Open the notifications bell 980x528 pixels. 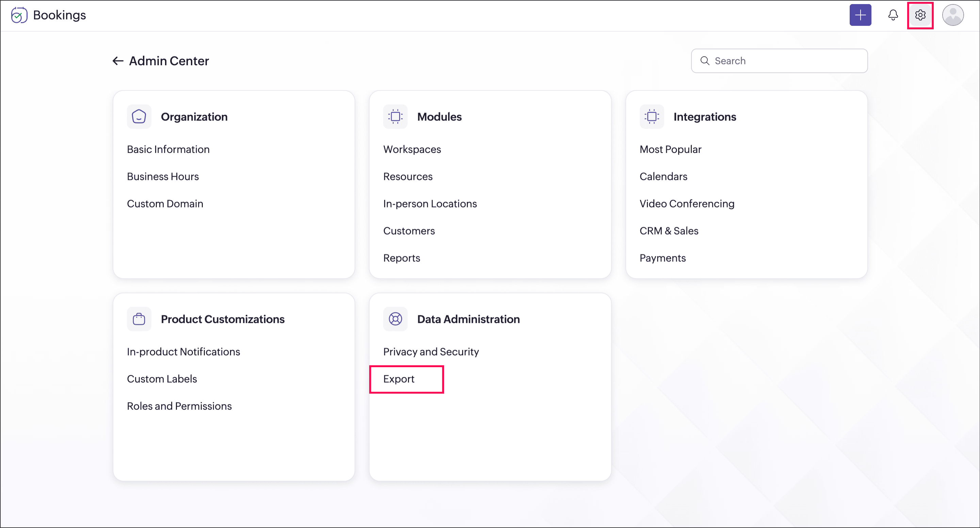(893, 15)
